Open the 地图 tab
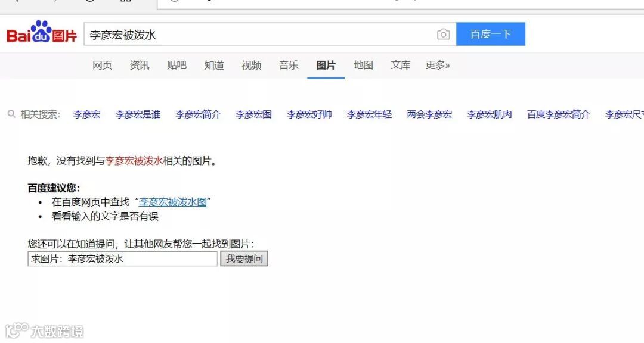The width and height of the screenshot is (644, 343). click(x=364, y=66)
